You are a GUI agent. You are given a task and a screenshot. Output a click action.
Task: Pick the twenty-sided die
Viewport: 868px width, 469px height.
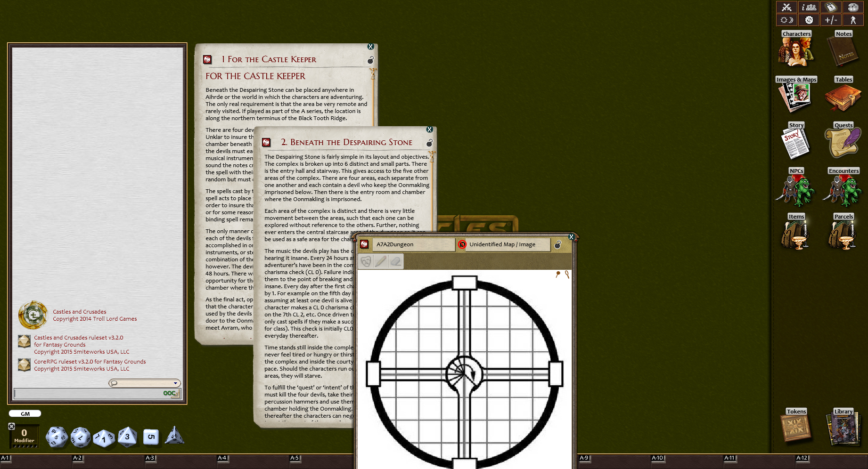pos(56,437)
